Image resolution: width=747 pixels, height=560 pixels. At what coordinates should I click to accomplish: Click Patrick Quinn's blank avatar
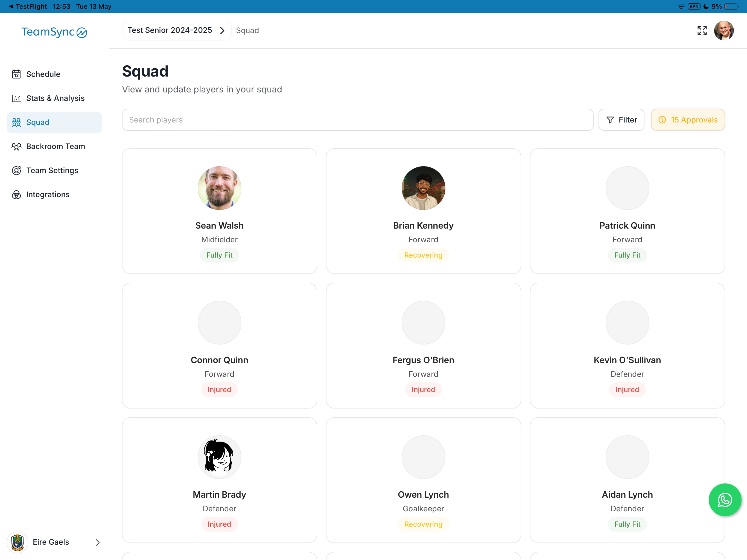coord(628,188)
